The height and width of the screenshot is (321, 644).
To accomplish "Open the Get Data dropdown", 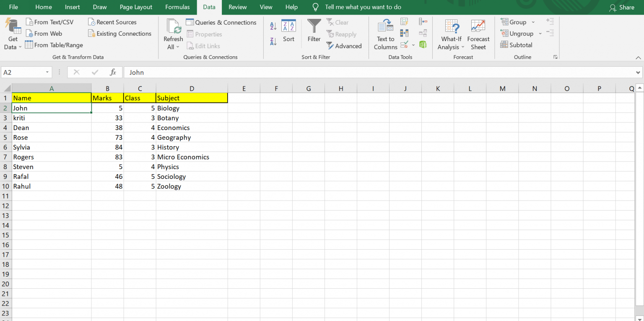I will [13, 34].
